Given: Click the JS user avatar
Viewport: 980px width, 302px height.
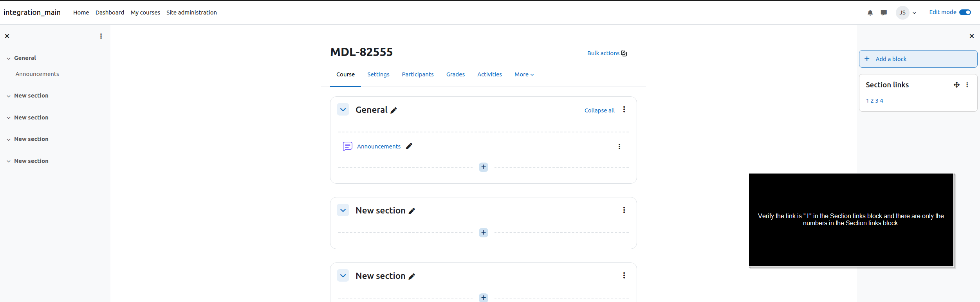Looking at the screenshot, I should coord(902,13).
